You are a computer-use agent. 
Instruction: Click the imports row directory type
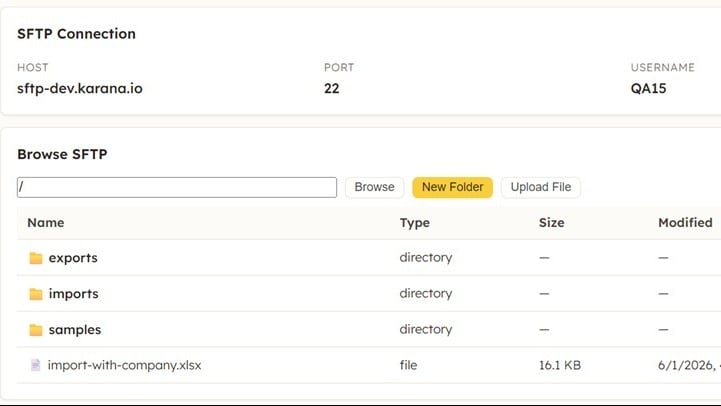click(x=426, y=293)
